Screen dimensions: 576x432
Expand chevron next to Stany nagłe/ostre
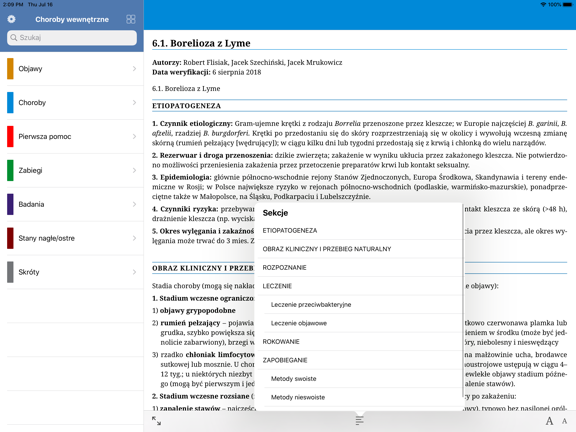tap(134, 238)
